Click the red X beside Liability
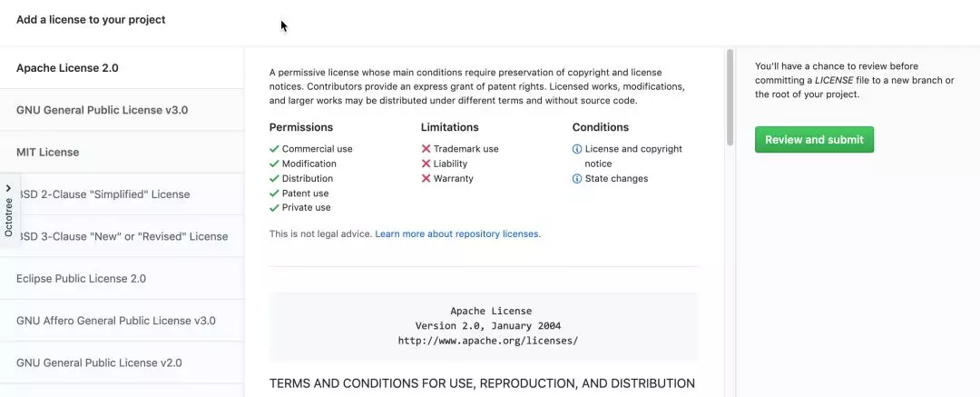The height and width of the screenshot is (397, 980). pyautogui.click(x=426, y=164)
